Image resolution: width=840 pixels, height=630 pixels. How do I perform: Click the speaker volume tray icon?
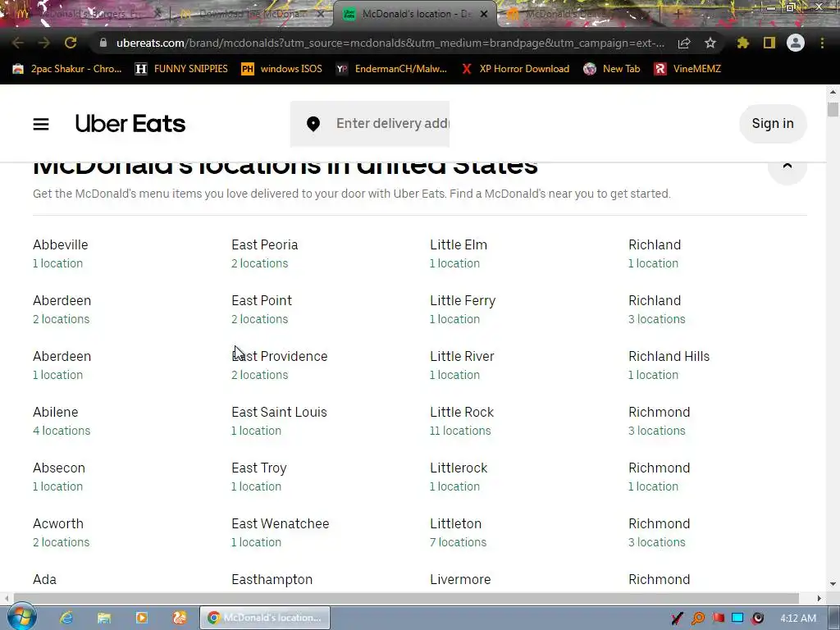[x=757, y=618]
